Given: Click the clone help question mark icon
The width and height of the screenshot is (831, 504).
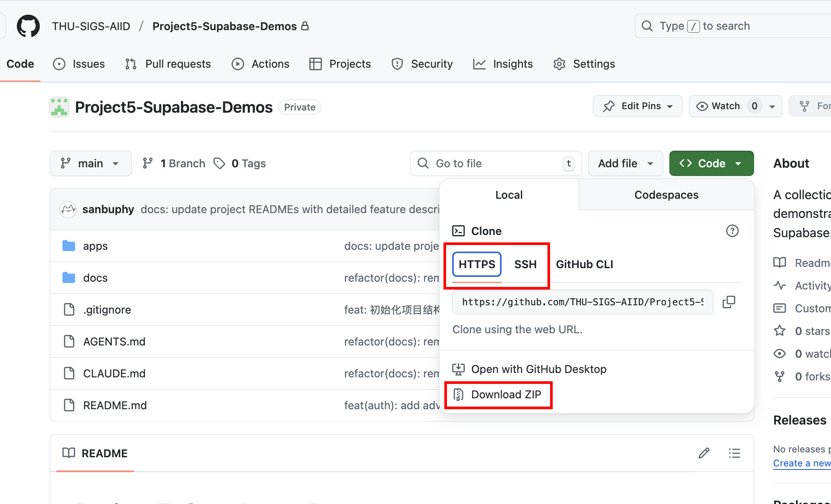Looking at the screenshot, I should pyautogui.click(x=732, y=231).
